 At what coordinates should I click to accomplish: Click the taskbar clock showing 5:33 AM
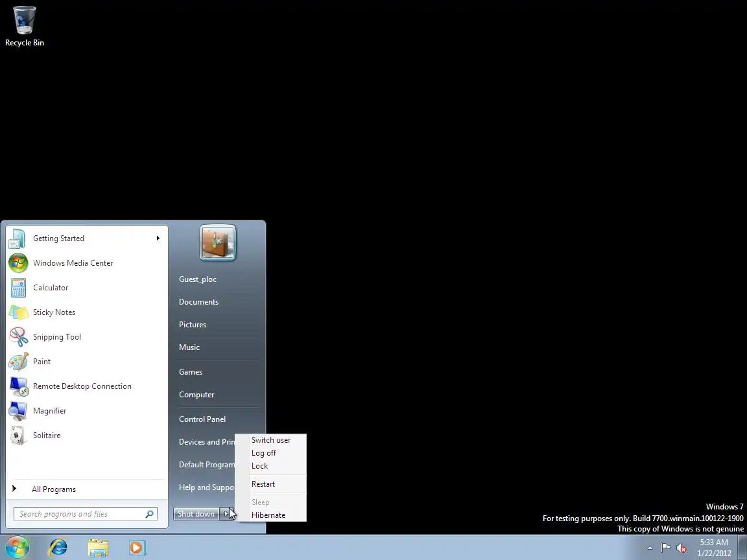pos(714,548)
